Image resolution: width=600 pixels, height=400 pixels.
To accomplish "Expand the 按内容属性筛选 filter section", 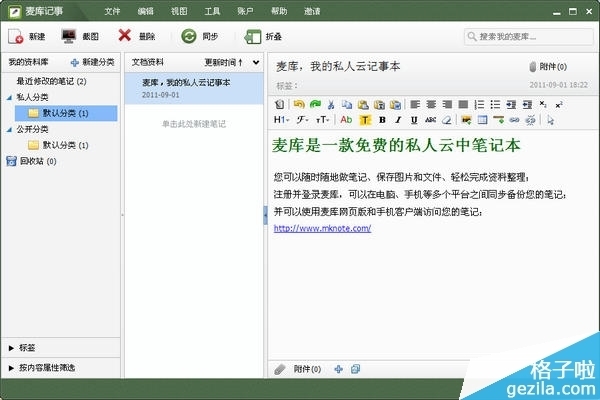I will (42, 367).
